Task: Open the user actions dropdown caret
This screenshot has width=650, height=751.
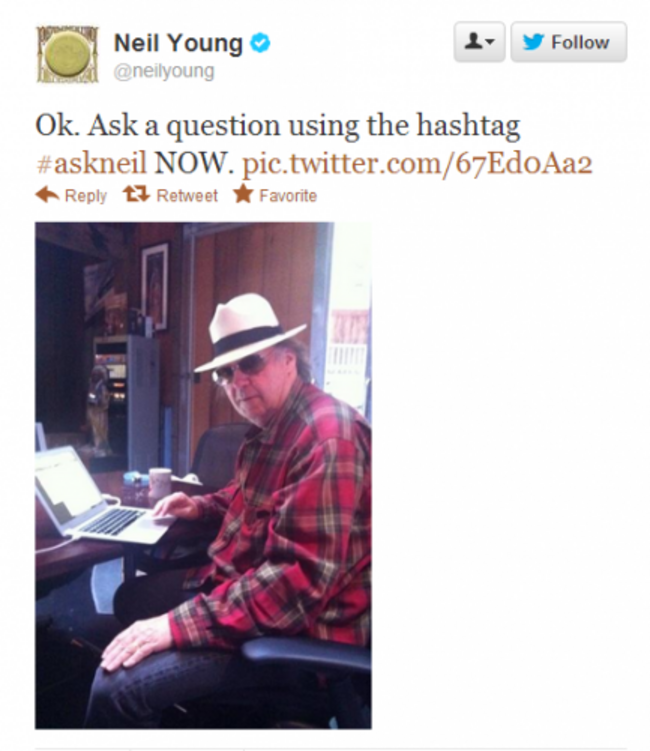Action: [x=490, y=42]
